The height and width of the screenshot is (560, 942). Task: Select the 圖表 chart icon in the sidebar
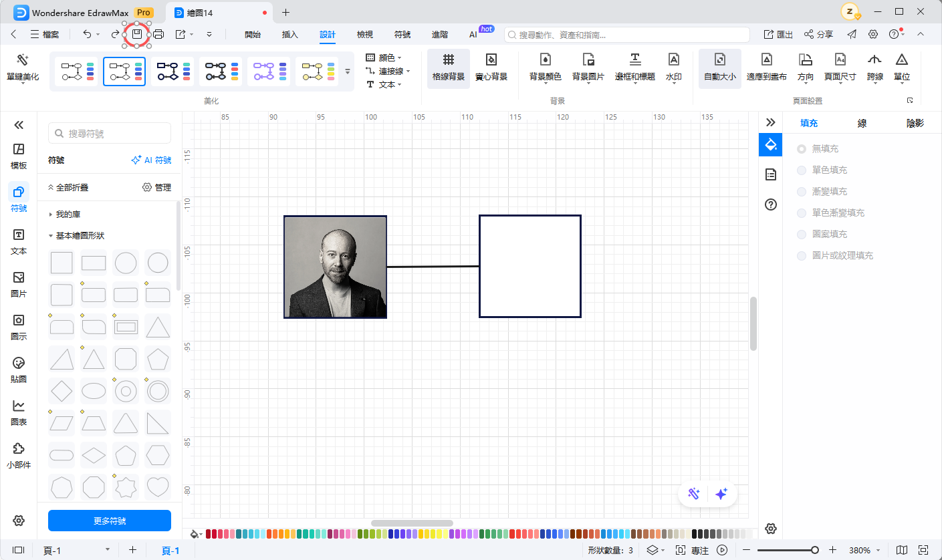19,406
